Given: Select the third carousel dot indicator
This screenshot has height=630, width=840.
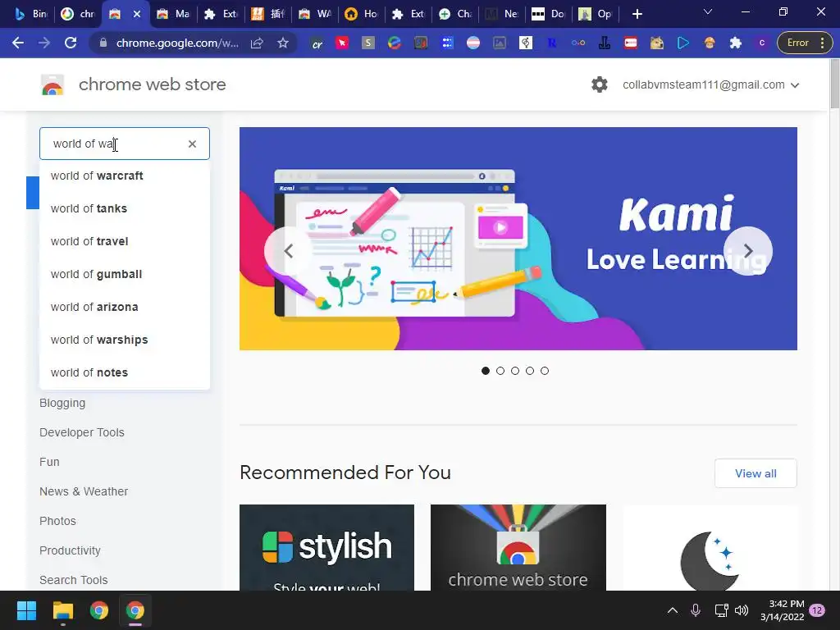Looking at the screenshot, I should 515,371.
